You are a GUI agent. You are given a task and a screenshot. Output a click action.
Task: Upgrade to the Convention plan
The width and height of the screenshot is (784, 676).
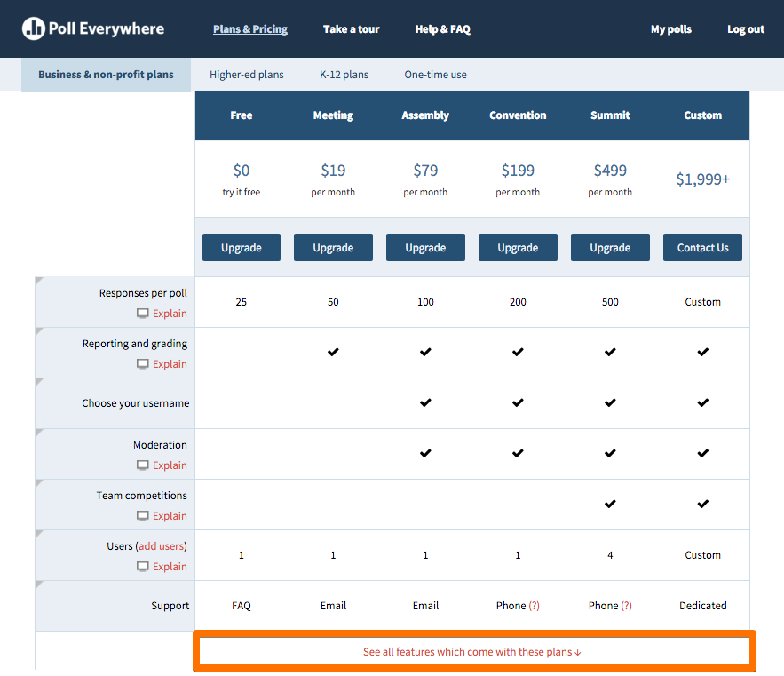click(518, 247)
